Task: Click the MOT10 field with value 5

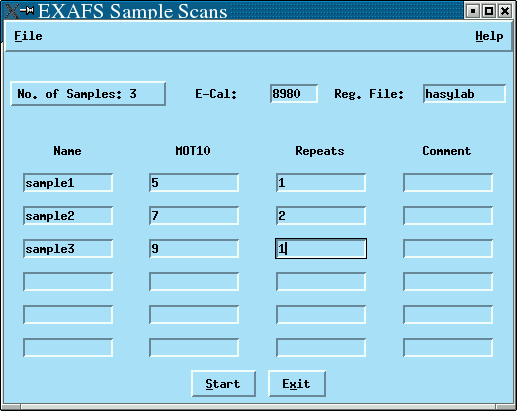Action: [194, 183]
